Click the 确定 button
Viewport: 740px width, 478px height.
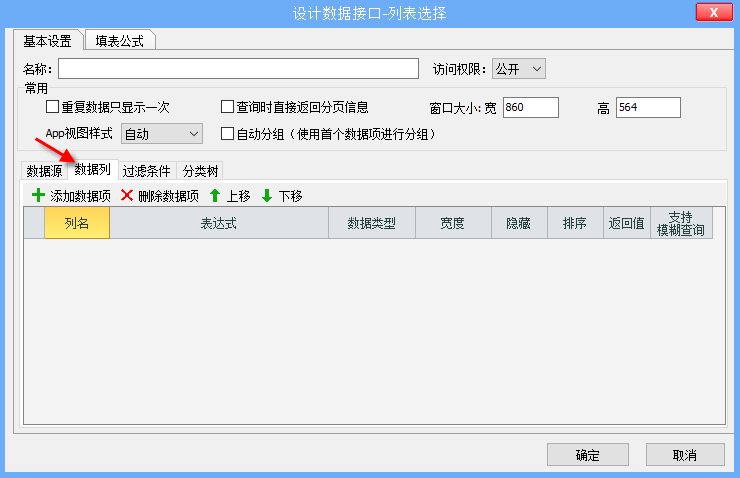coord(588,455)
